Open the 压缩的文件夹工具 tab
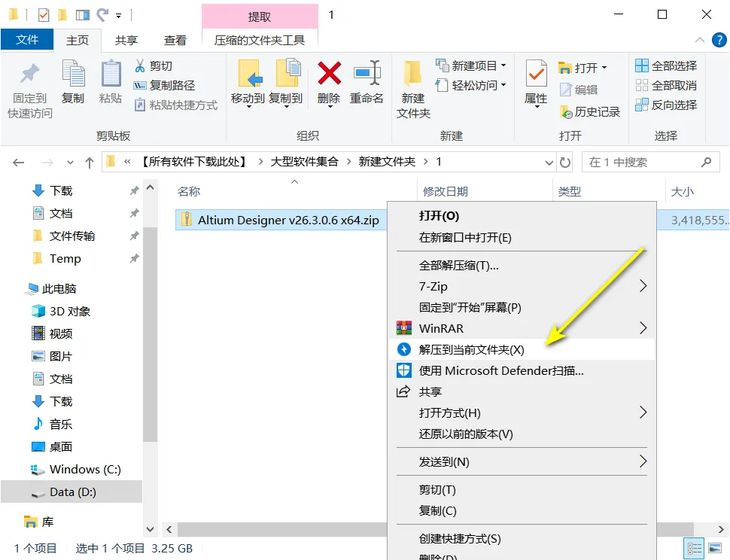The image size is (730, 560). (260, 40)
